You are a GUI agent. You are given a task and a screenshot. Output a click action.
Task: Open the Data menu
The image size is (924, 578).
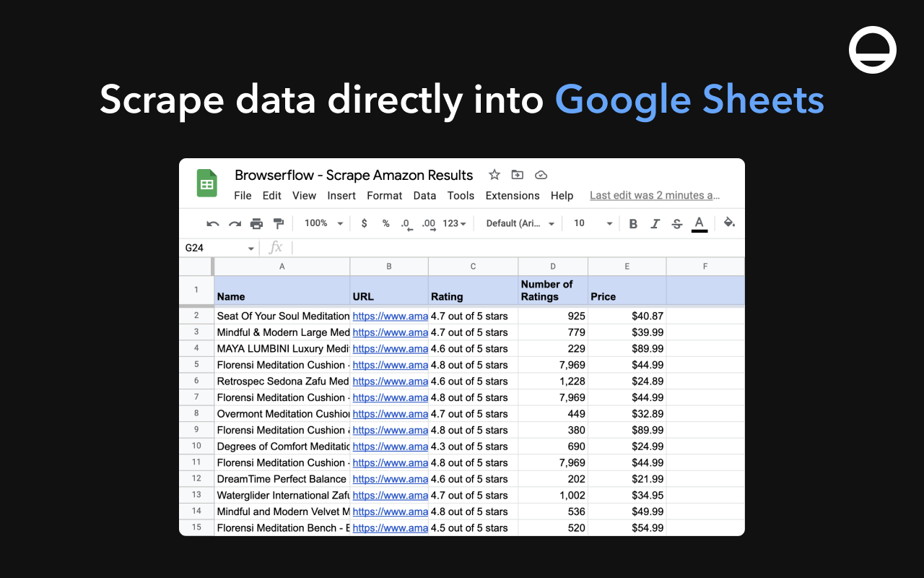click(424, 196)
